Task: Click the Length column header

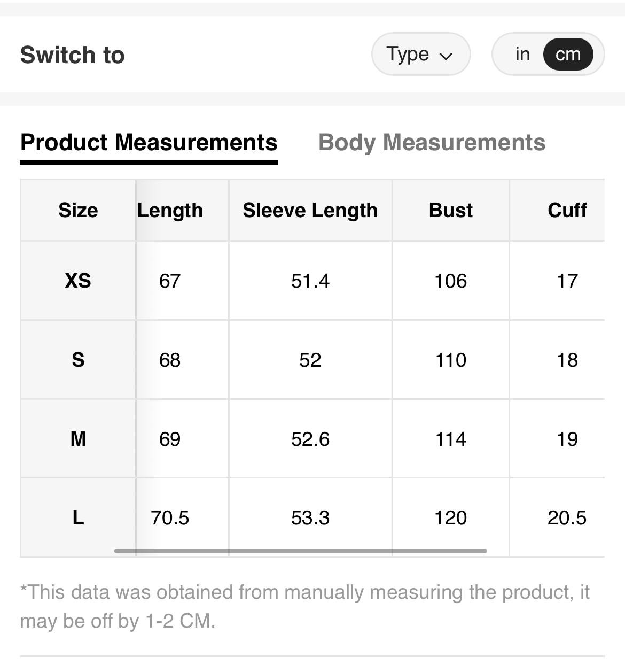Action: click(x=170, y=210)
